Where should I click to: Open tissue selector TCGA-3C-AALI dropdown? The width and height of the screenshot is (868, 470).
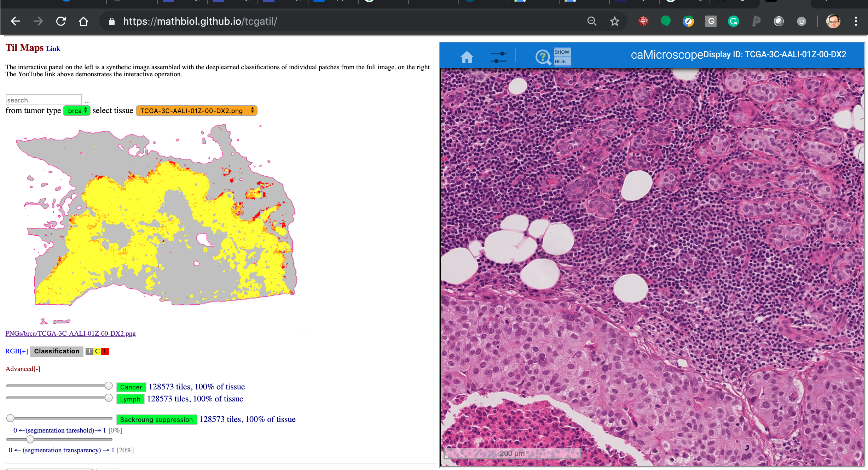coord(196,111)
